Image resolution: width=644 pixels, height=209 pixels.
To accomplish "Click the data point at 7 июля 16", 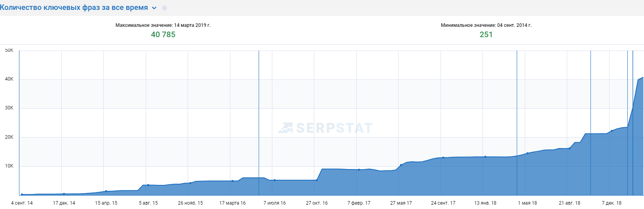I will tap(275, 180).
